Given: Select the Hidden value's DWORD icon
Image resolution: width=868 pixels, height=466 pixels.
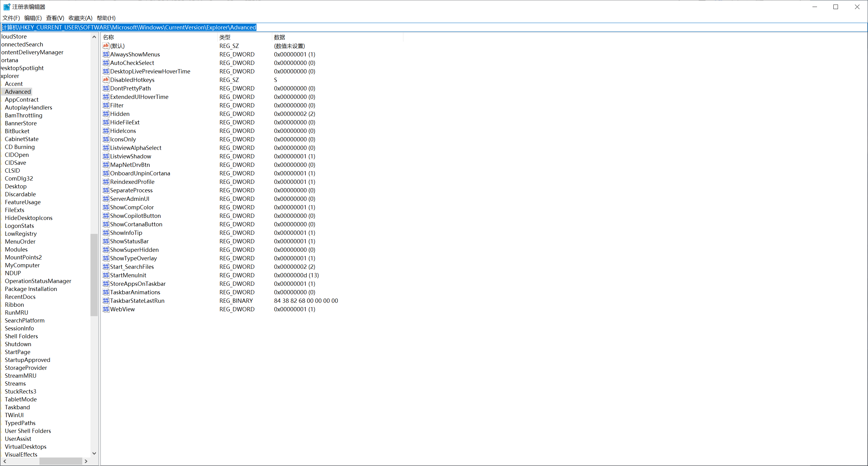Looking at the screenshot, I should click(106, 114).
